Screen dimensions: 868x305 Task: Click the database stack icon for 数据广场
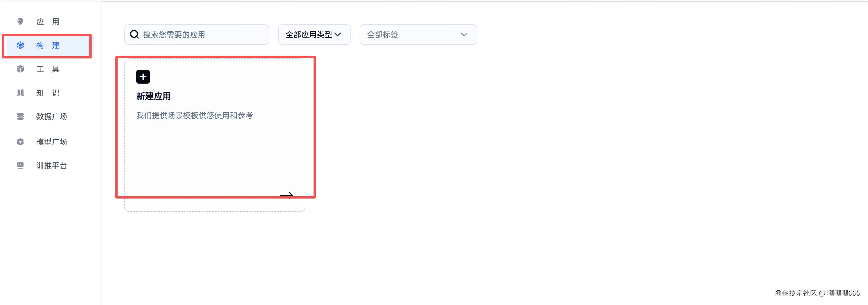(20, 116)
